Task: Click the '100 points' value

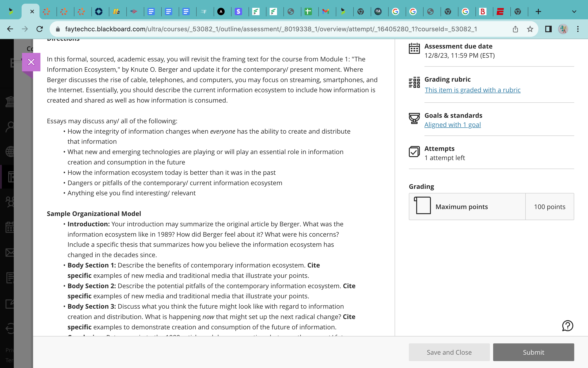Action: pyautogui.click(x=550, y=207)
